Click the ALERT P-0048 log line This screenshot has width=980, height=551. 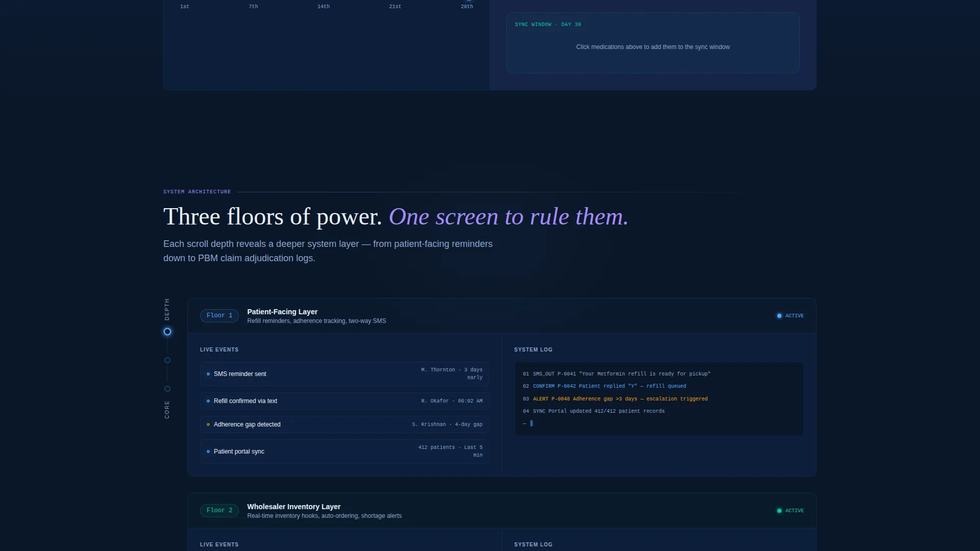pyautogui.click(x=615, y=399)
